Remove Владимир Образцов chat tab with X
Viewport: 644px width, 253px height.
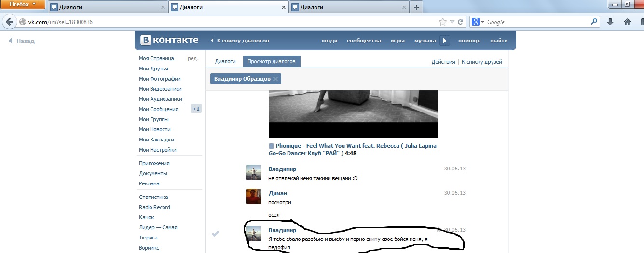point(275,79)
